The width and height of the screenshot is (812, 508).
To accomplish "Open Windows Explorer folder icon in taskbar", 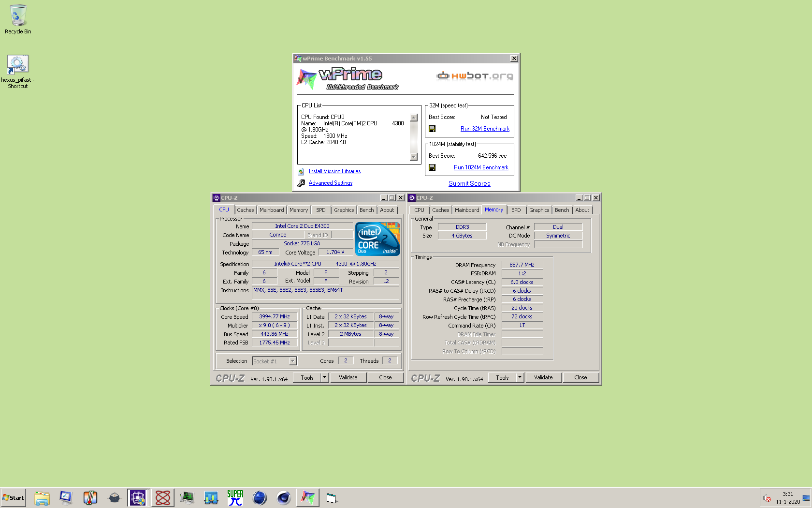I will 42,498.
